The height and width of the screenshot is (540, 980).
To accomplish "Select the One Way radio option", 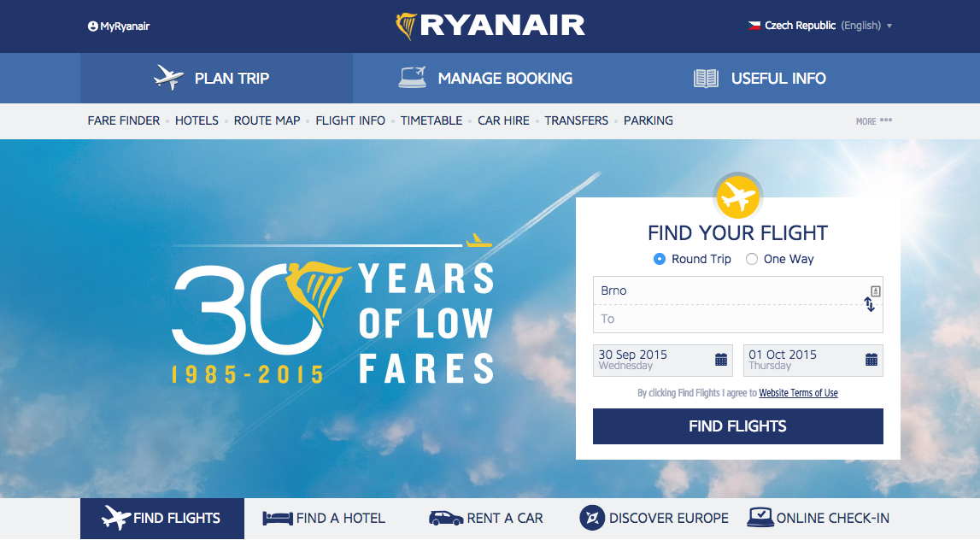I will point(752,259).
